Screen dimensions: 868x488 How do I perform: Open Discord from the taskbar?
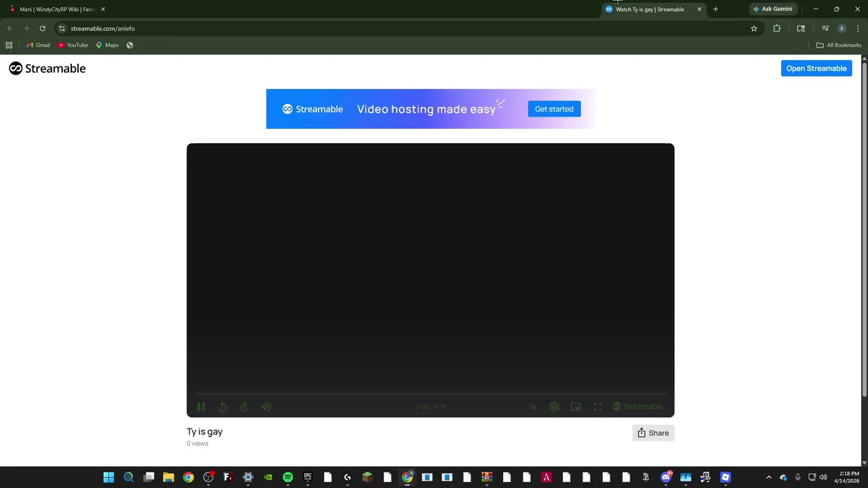pos(666,477)
